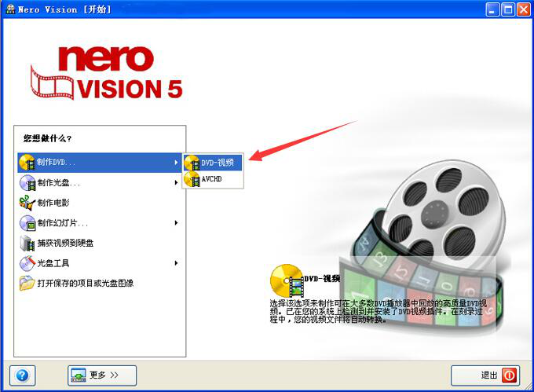The image size is (534, 392).
Task: Choose 捕获视频到硬盘 option
Action: click(x=100, y=243)
